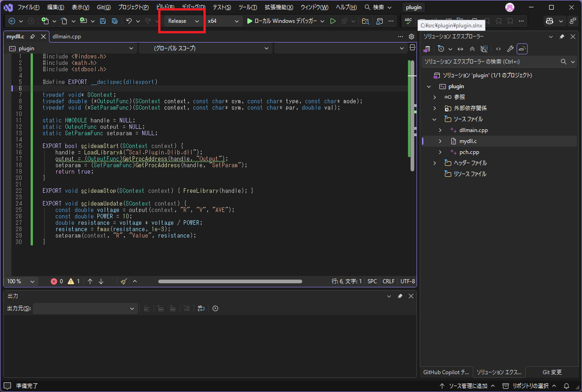Open the テスト menu
Screen dimensions: 582x392
222,7
